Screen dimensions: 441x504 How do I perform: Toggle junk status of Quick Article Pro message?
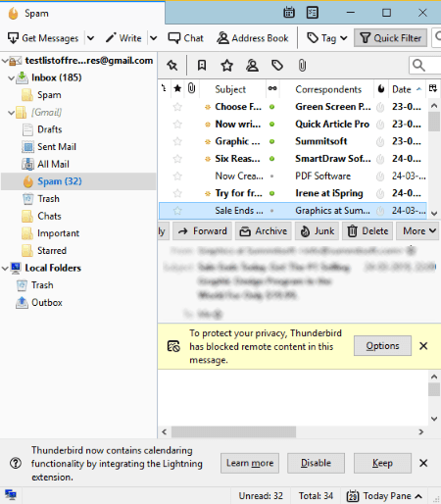[x=380, y=125]
